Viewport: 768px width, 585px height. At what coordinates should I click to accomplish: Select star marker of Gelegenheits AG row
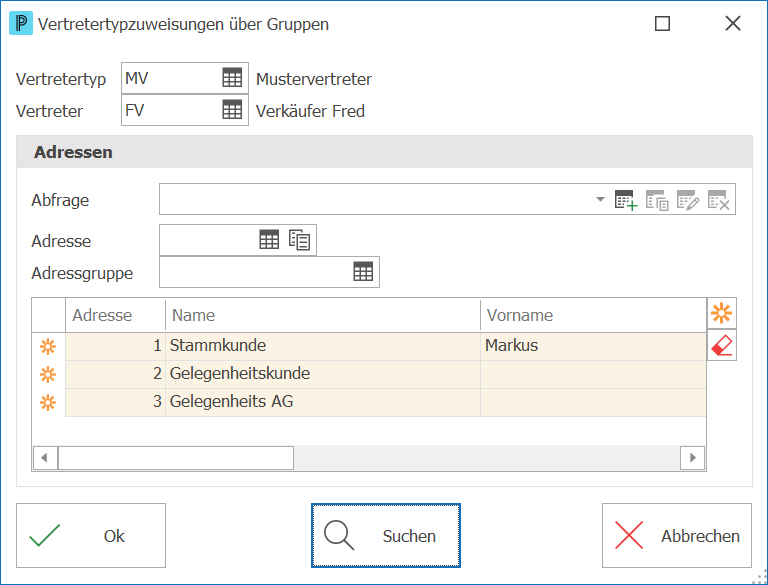(x=48, y=403)
